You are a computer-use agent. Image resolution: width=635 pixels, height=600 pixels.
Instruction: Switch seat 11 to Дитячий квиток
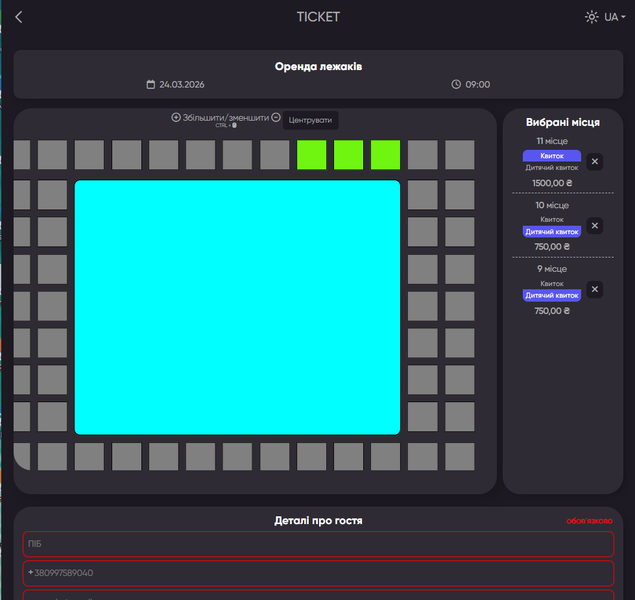click(x=552, y=168)
